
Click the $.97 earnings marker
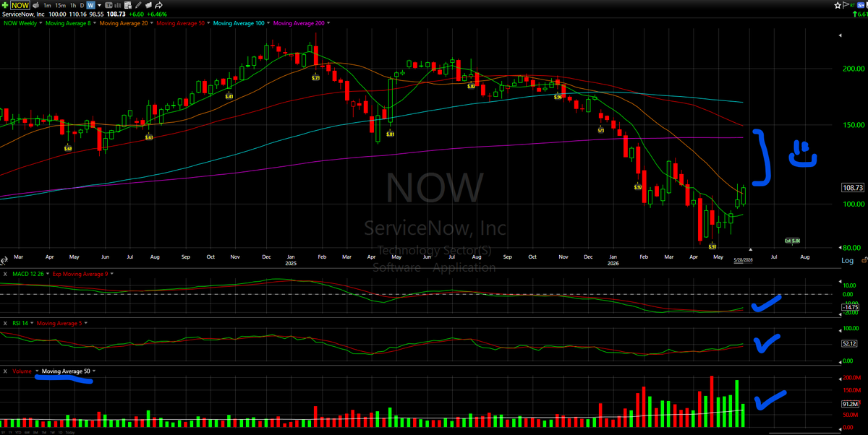(x=712, y=246)
